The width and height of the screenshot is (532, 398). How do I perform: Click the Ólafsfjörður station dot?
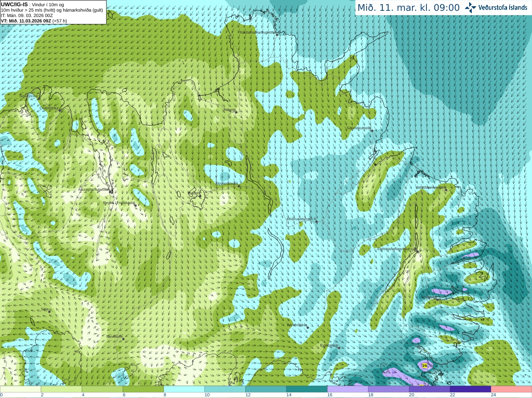(60, 110)
